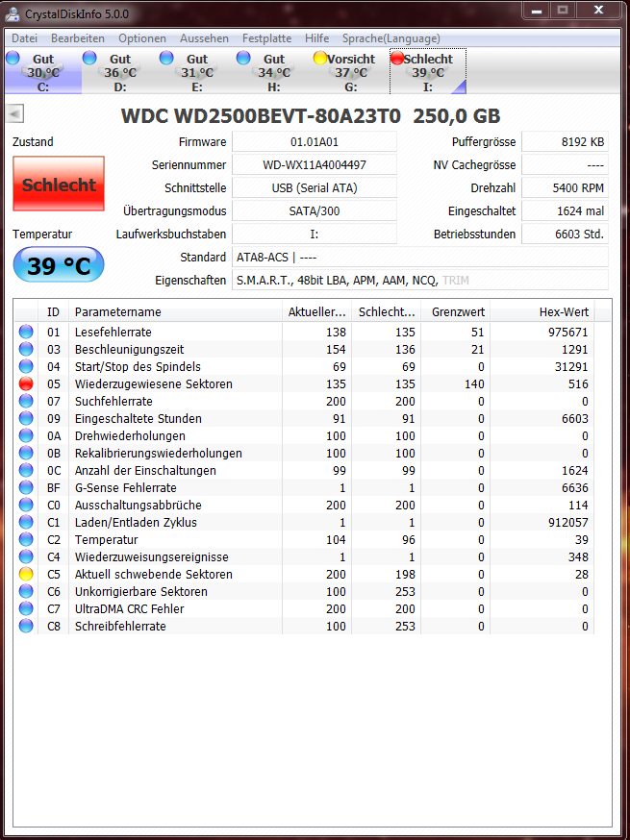The height and width of the screenshot is (840, 630).
Task: Click status icon for Anzahl der Einschaltungen
Action: (26, 470)
